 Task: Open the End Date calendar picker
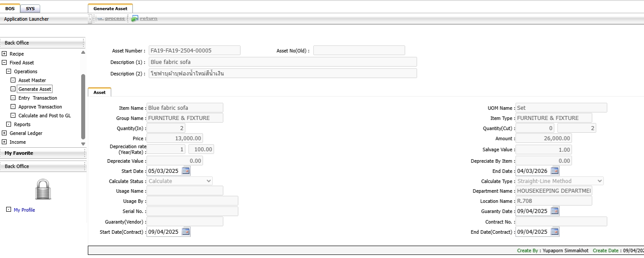(x=555, y=171)
